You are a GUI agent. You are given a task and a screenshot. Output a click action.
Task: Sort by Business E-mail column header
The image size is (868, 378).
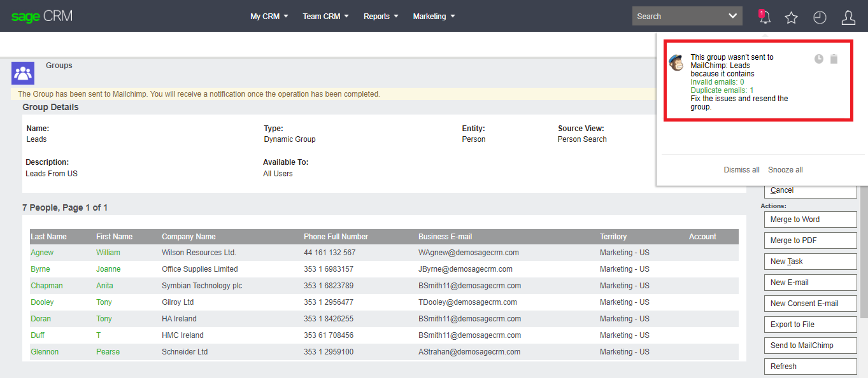[445, 237]
